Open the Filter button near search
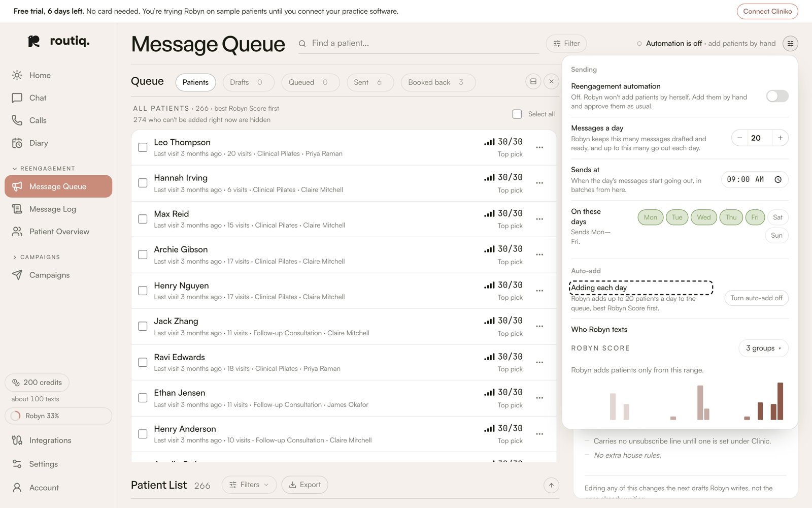The height and width of the screenshot is (508, 812). [566, 44]
